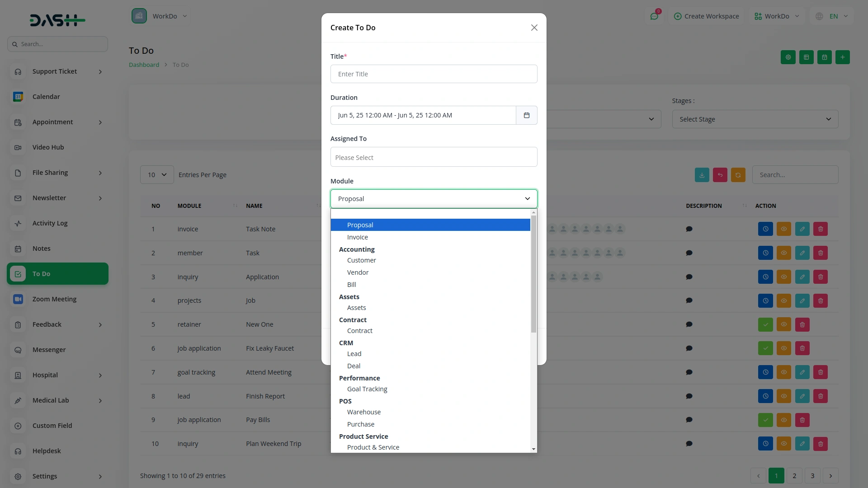Choose Invoice from the Module list
868x488 pixels.
(x=357, y=237)
